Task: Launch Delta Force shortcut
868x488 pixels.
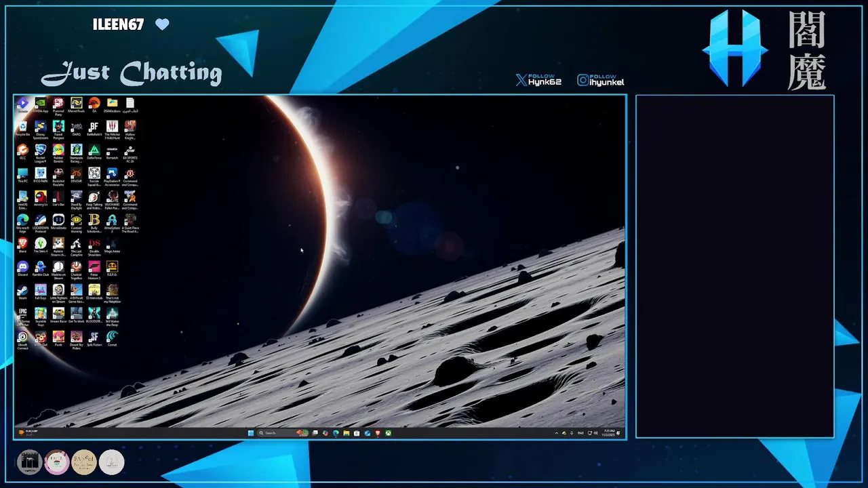Action: point(94,152)
